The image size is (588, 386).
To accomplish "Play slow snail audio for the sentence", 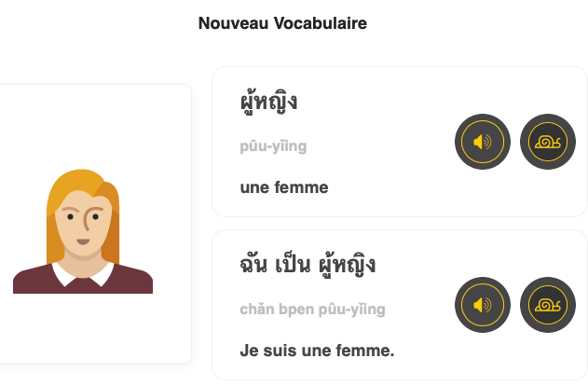I will pyautogui.click(x=547, y=305).
